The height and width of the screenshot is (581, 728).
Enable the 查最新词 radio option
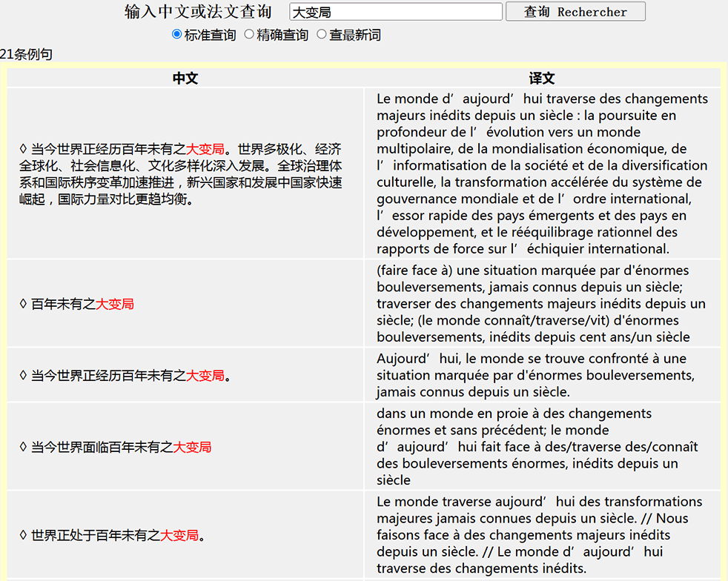coord(322,34)
